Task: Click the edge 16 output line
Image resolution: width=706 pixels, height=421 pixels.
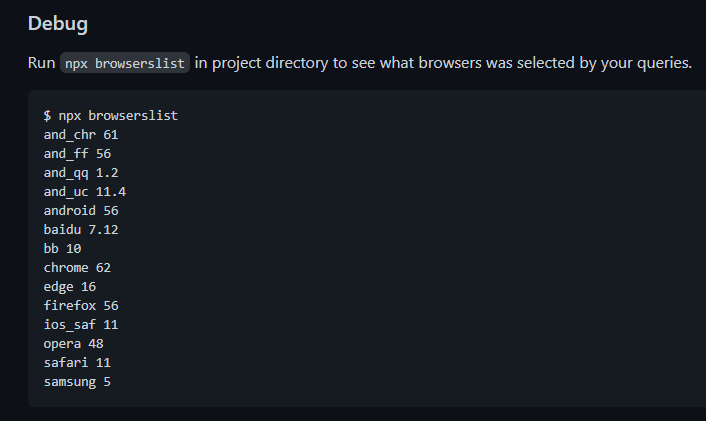Action: coord(70,286)
